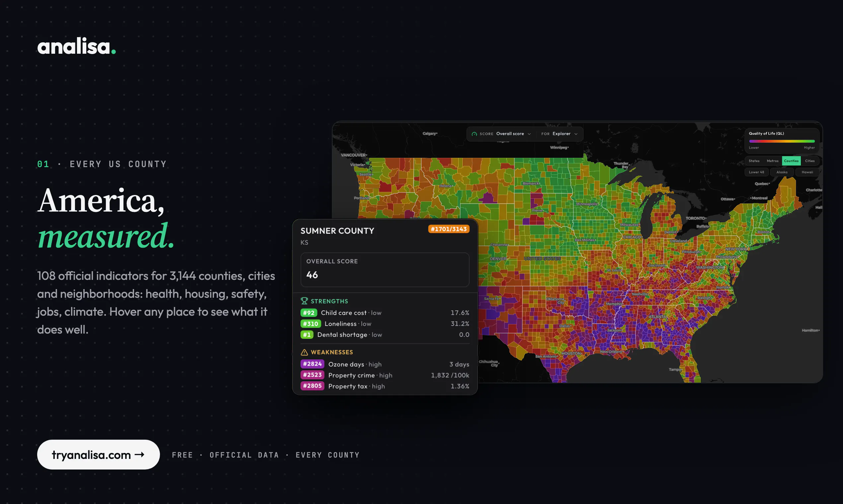Click the Weaknesses warning triangle icon

(304, 352)
